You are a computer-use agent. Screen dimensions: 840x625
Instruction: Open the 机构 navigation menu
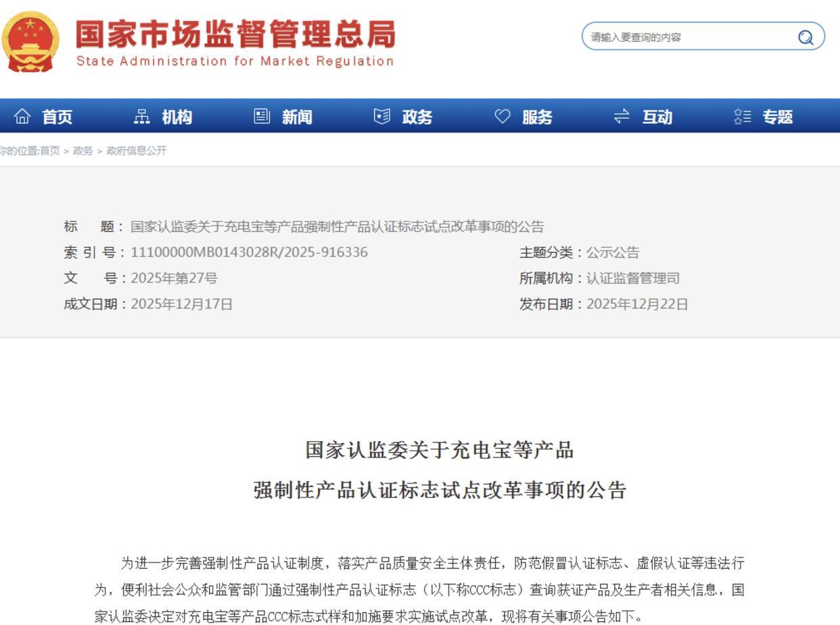coord(177,117)
